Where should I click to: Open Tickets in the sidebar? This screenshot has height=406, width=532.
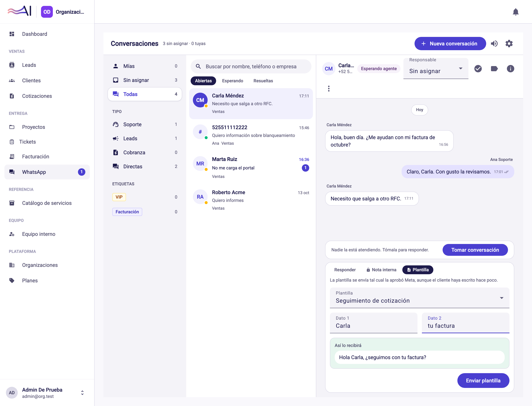(x=47, y=142)
